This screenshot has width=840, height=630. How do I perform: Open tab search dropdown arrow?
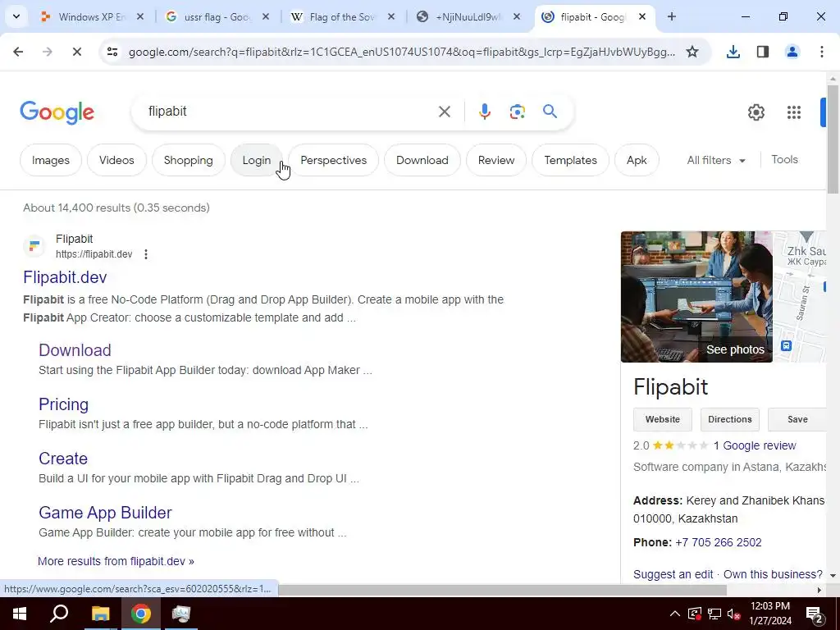(16, 16)
